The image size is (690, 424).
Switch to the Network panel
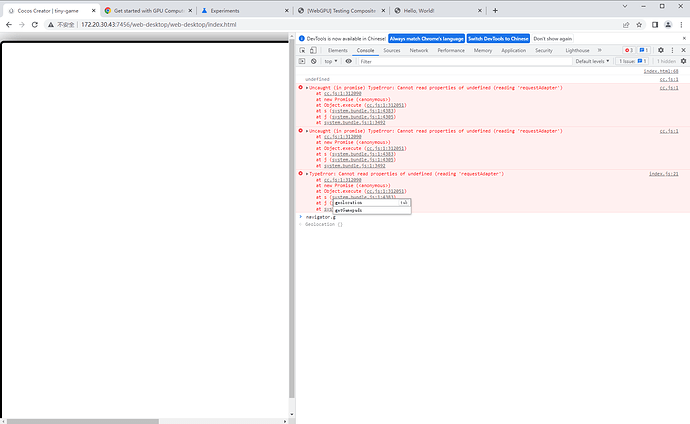418,51
